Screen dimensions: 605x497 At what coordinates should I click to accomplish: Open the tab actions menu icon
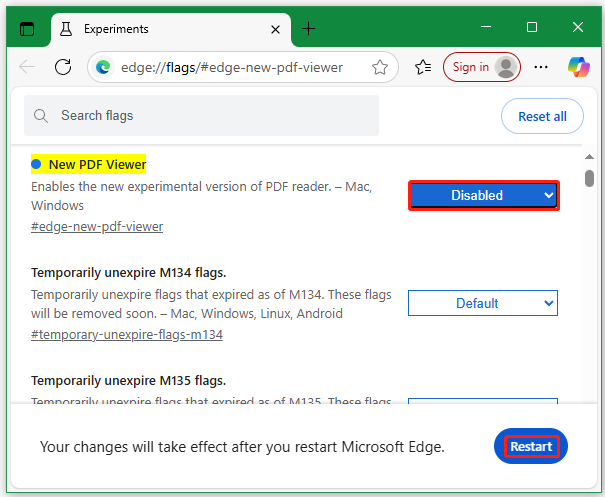pyautogui.click(x=27, y=29)
